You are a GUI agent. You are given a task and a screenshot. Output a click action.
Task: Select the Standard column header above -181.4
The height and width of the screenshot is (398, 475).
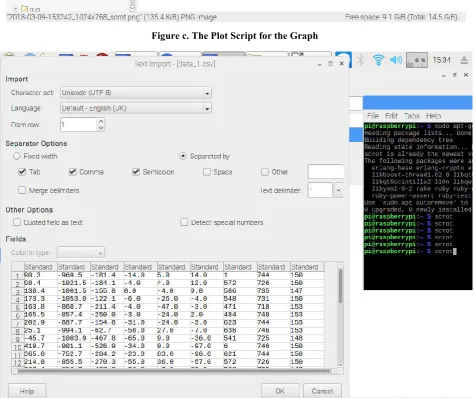(x=107, y=267)
